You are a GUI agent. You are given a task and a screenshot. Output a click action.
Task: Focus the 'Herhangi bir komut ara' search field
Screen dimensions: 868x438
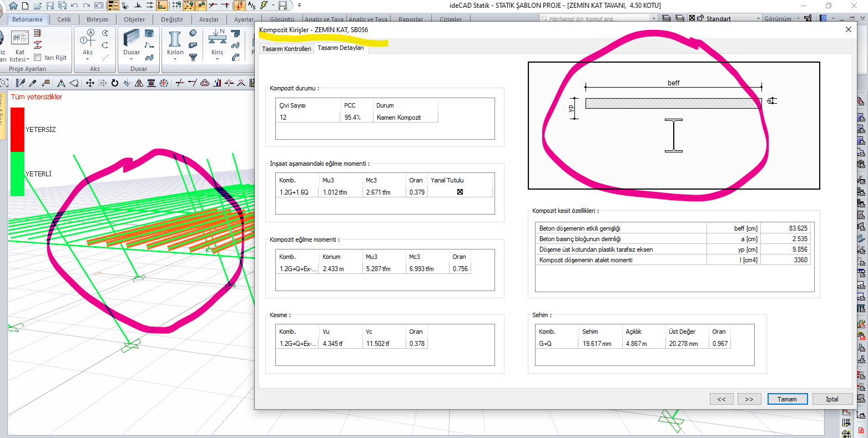(x=596, y=19)
